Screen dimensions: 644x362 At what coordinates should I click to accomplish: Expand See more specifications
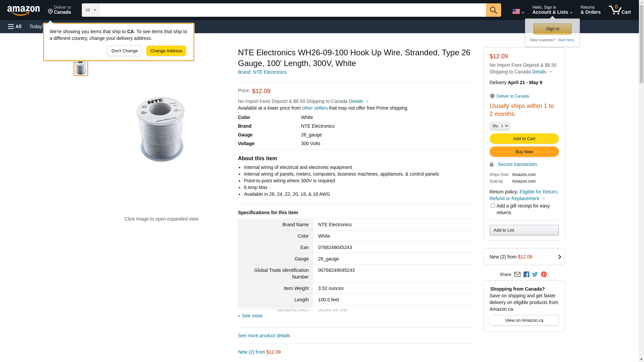point(252,316)
